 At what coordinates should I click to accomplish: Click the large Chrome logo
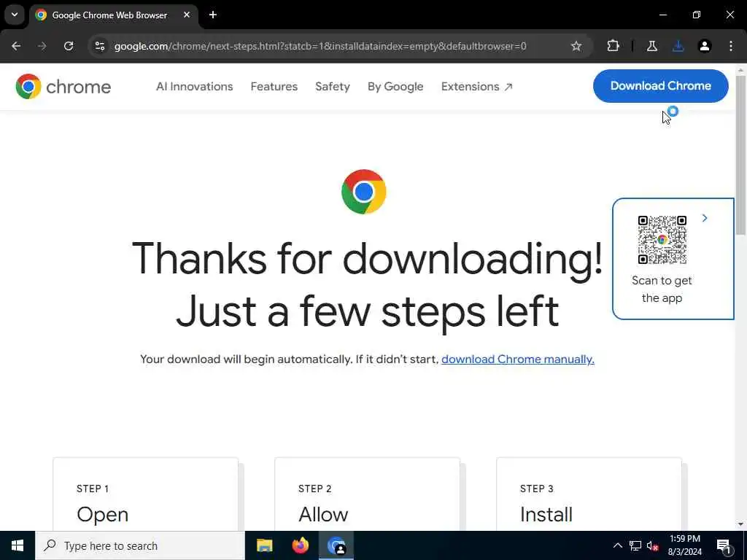(x=364, y=192)
